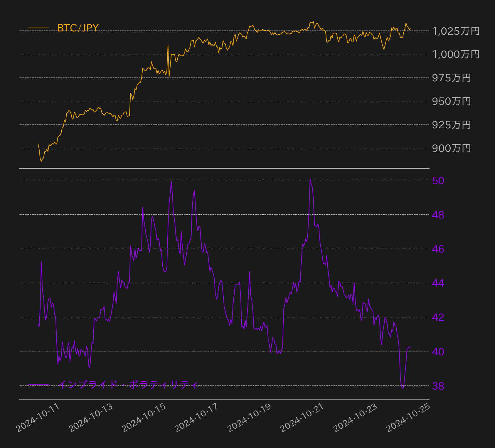495x448 pixels.
Task: Click the 925万円 axis label
Action: 452,125
